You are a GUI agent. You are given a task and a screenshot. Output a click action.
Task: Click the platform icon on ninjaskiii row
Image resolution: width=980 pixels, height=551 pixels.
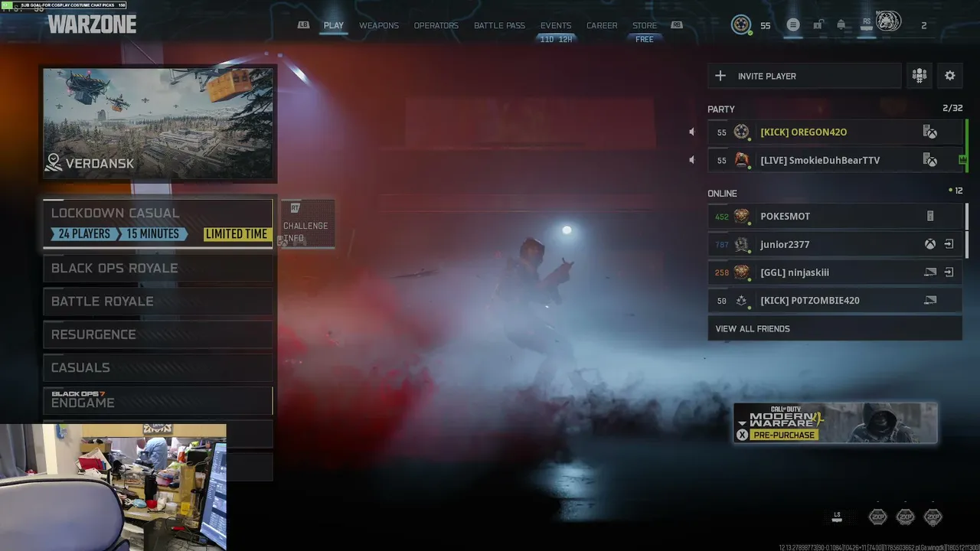coord(930,272)
